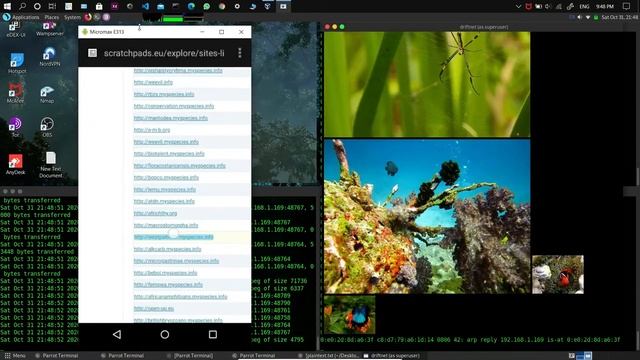Open the first weevil.info link
This screenshot has height=360, width=640.
coord(153,82)
